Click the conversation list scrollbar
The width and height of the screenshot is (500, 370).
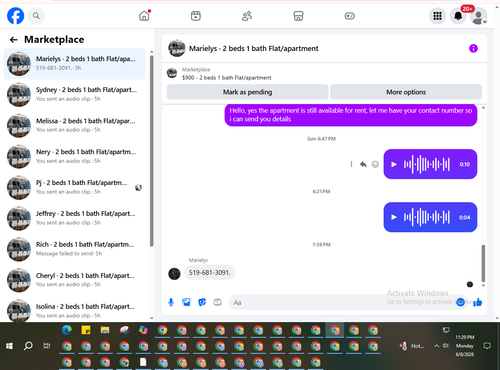(152, 151)
